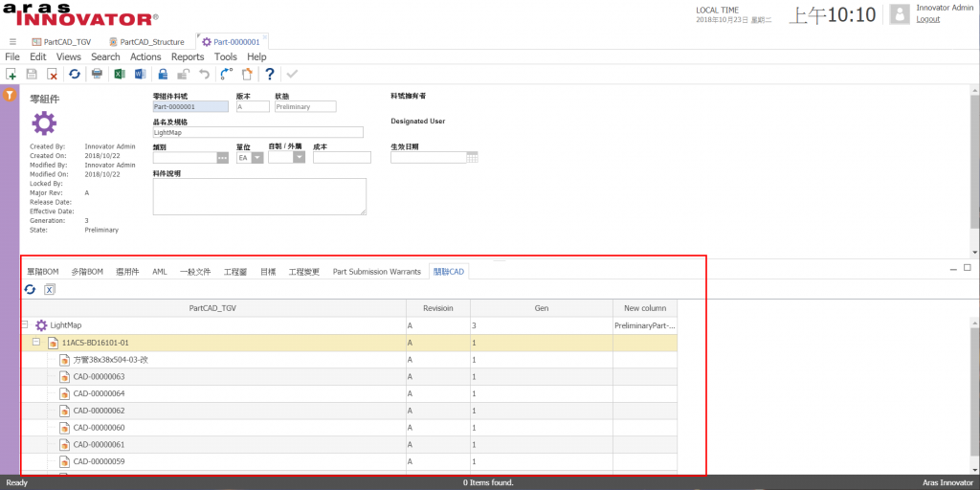Click the form's vertical scrollbar
The width and height of the screenshot is (980, 490).
click(x=975, y=161)
